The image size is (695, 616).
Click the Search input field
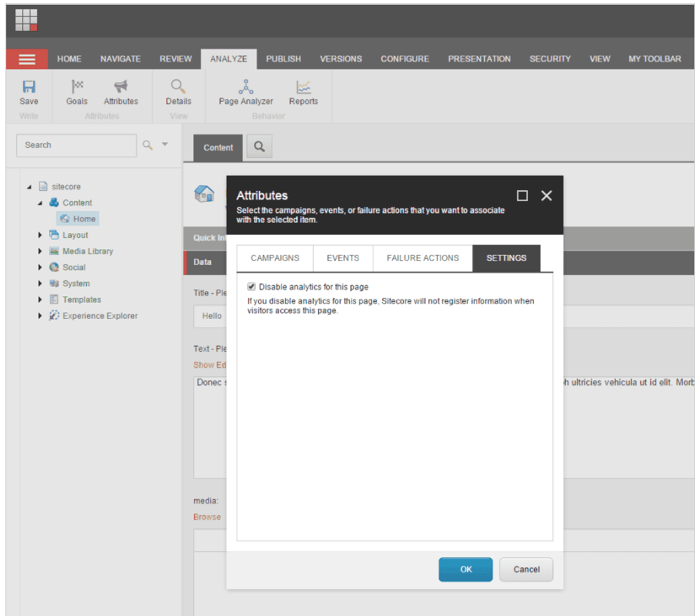pos(76,145)
